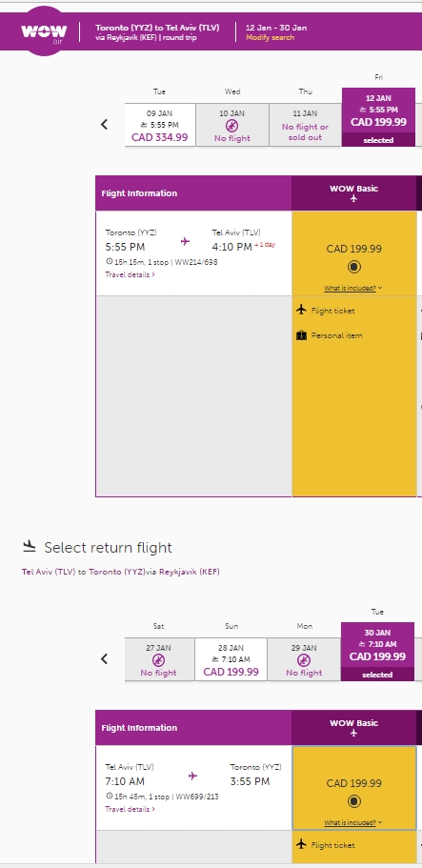The height and width of the screenshot is (868, 422).
Task: Click the no-flight icon on 29 JAN
Action: (304, 660)
